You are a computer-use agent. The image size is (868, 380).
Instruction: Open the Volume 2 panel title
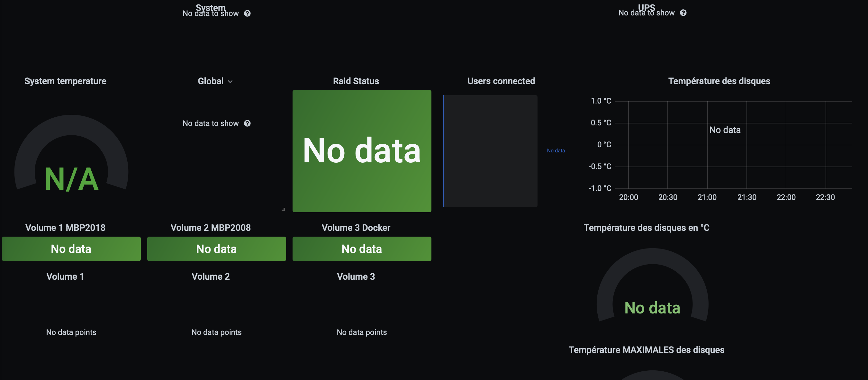click(x=211, y=276)
